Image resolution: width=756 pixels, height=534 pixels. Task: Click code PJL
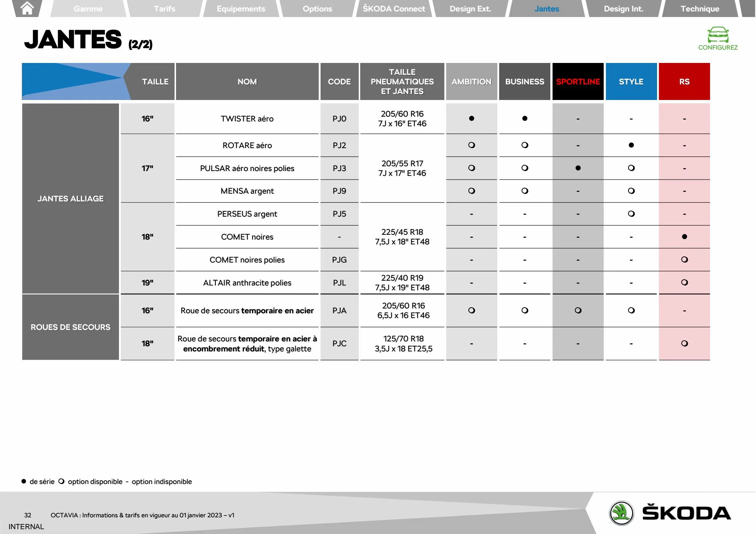coord(339,283)
